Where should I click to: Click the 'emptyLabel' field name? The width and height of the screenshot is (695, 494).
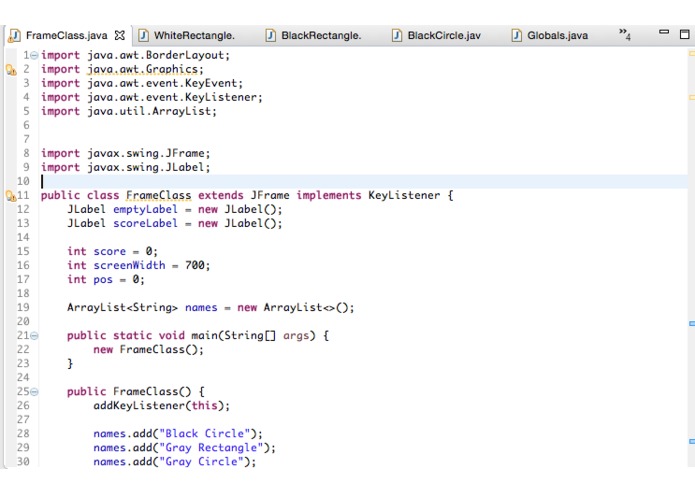coord(145,210)
